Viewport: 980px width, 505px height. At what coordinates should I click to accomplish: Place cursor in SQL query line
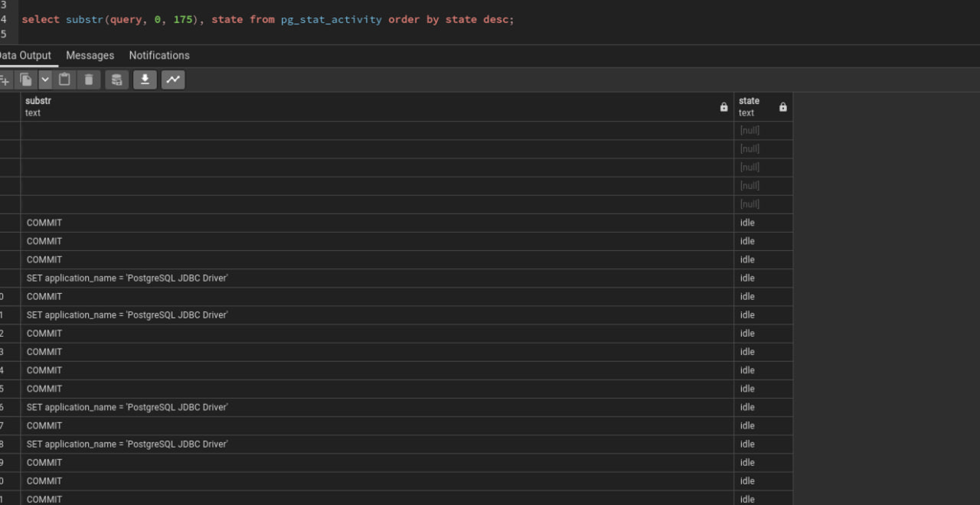(268, 19)
